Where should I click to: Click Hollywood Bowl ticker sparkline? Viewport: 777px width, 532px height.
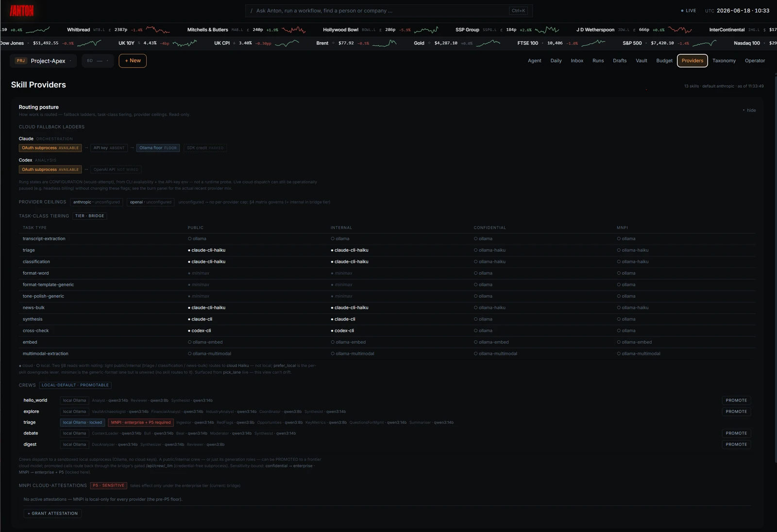pyautogui.click(x=426, y=30)
